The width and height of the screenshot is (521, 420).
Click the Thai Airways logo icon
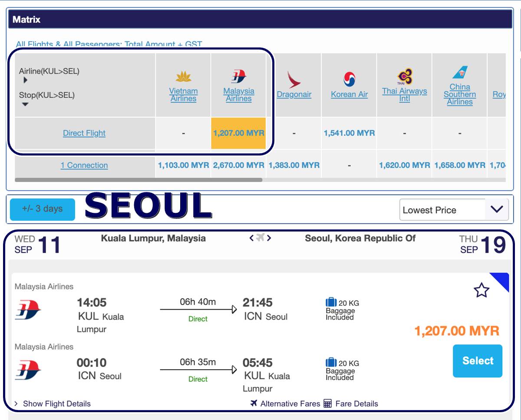(405, 77)
